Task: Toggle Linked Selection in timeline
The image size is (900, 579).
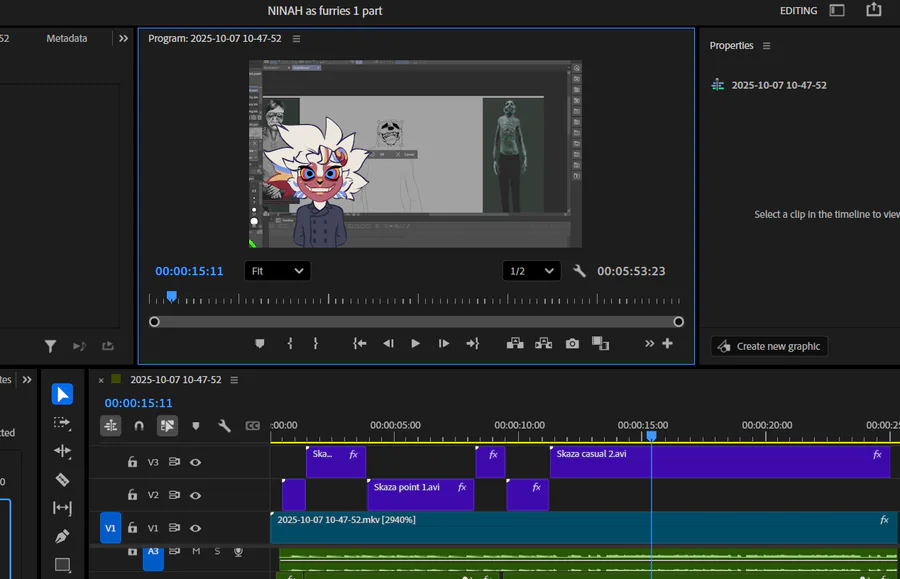Action: tap(168, 426)
